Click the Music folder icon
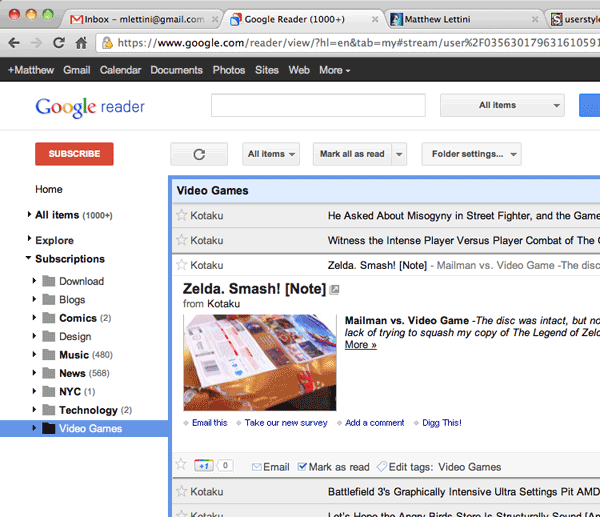 (49, 355)
